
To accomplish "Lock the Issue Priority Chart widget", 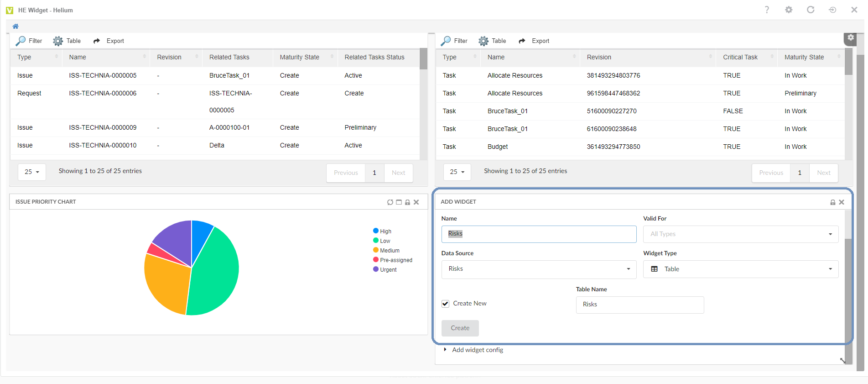I will coord(407,202).
